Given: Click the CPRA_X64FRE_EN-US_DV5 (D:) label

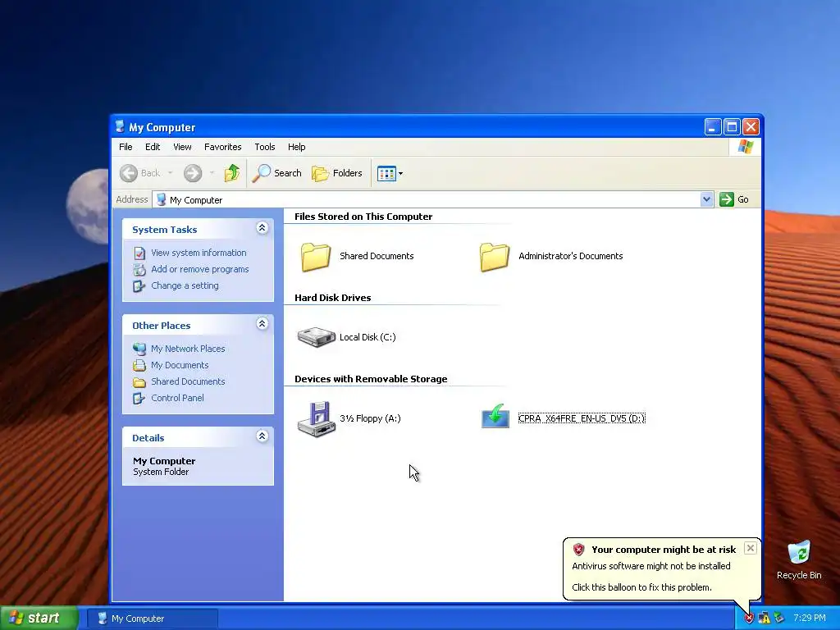Looking at the screenshot, I should point(582,418).
